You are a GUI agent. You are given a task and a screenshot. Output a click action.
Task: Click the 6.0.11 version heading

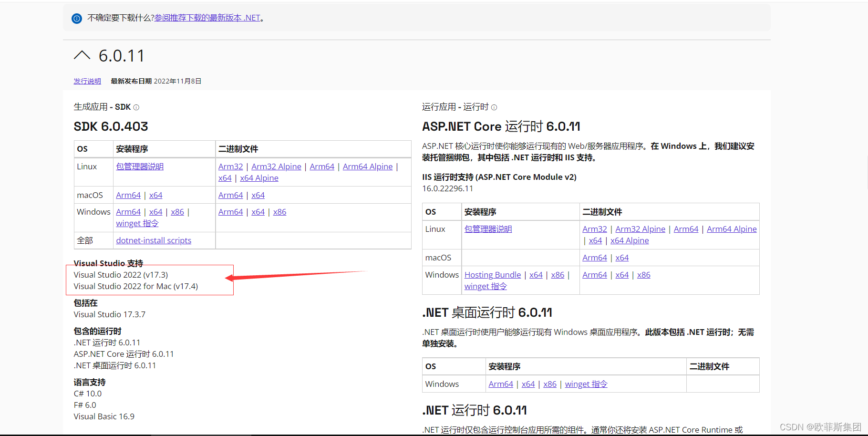click(x=122, y=56)
